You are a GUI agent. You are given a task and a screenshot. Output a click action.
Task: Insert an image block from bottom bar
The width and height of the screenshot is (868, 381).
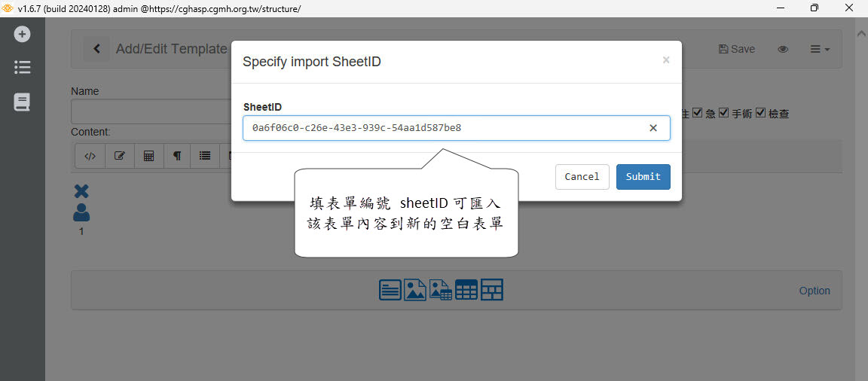[415, 290]
